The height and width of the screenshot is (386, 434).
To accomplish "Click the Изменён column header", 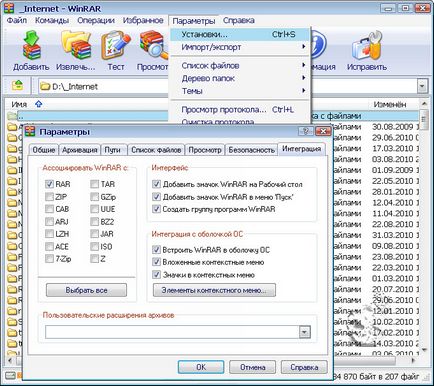I will pos(390,104).
